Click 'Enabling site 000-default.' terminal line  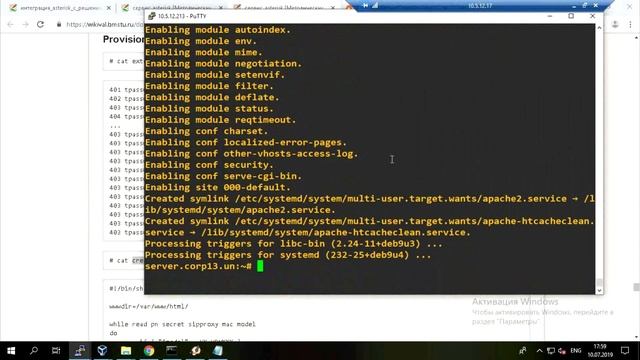(218, 187)
